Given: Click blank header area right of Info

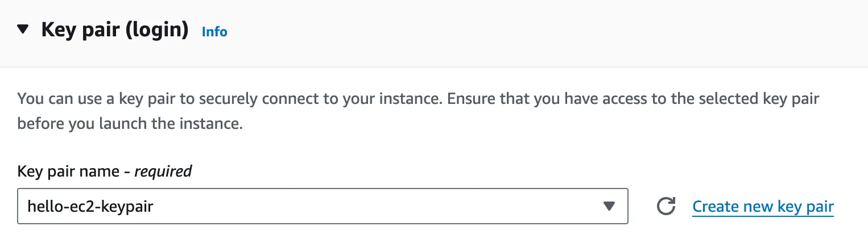Looking at the screenshot, I should (512, 32).
